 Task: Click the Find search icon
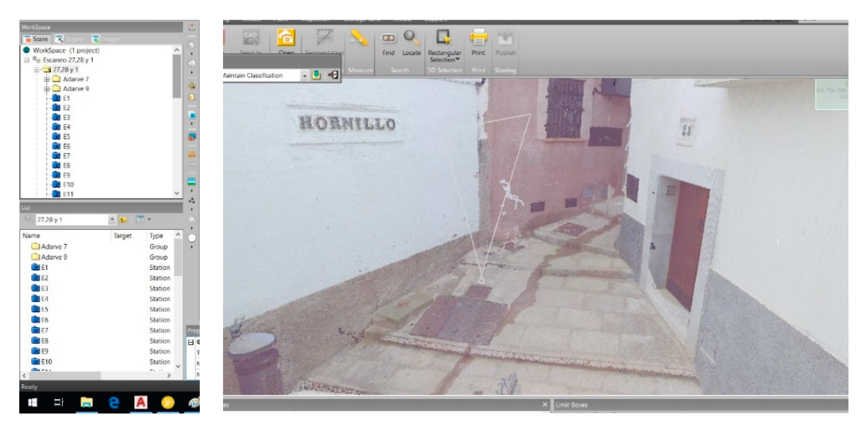click(x=388, y=38)
